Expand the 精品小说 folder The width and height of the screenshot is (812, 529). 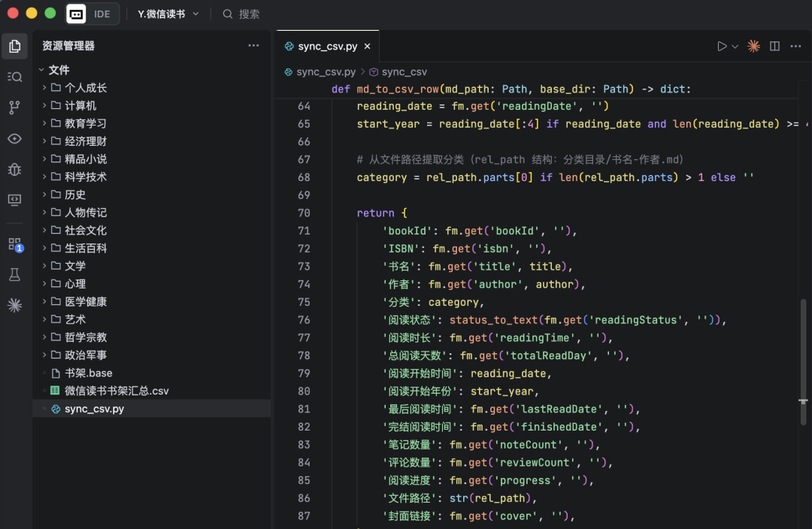tap(85, 159)
